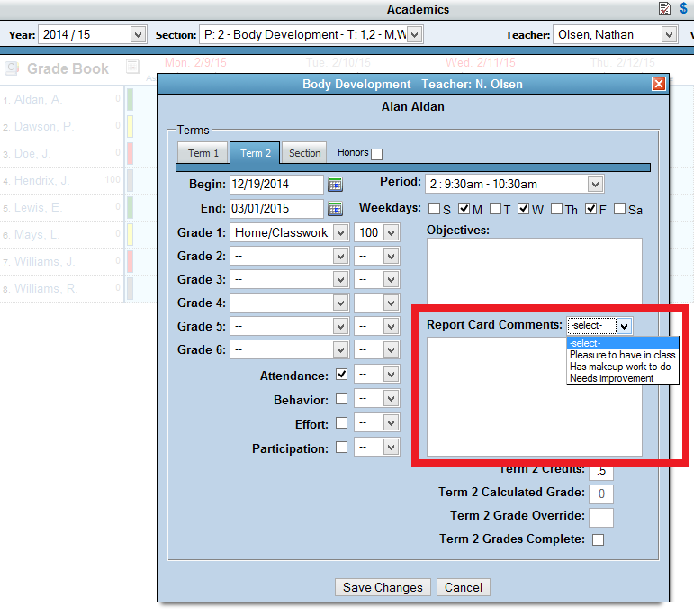Click the Term 2 Credits field
The width and height of the screenshot is (694, 616).
601,471
